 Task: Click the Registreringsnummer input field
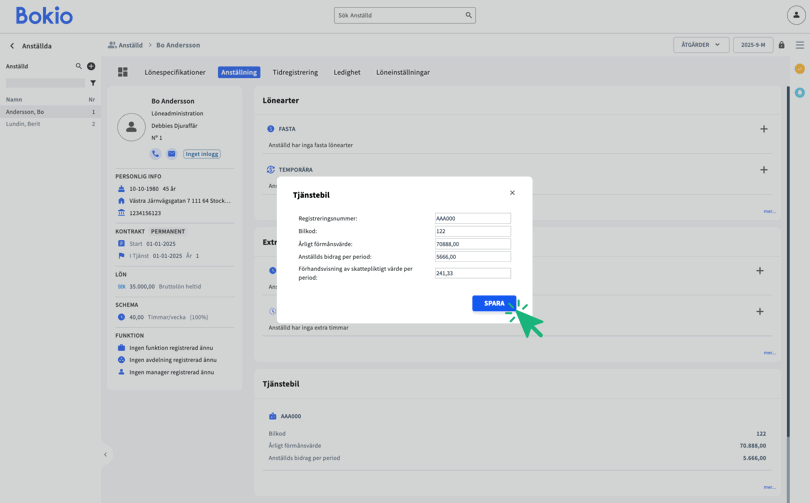tap(472, 218)
